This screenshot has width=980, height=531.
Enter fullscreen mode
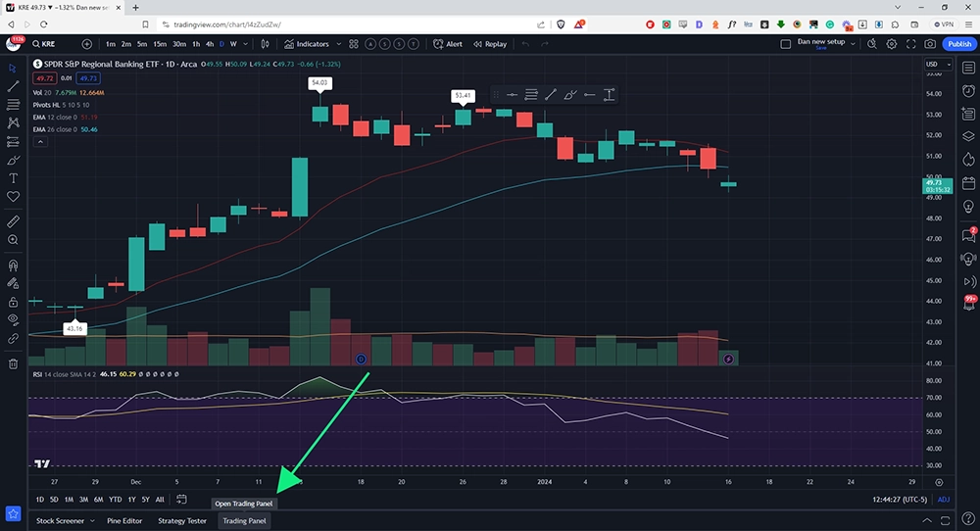[911, 44]
